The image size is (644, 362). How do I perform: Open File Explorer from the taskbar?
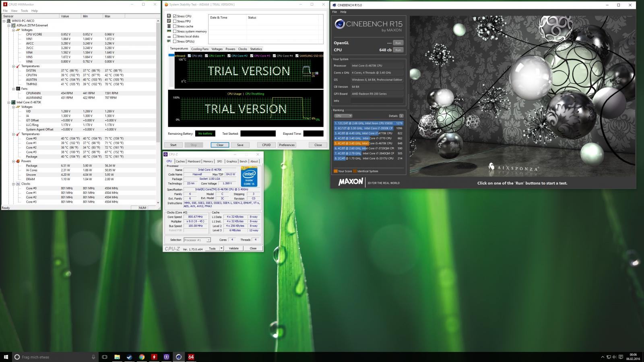pyautogui.click(x=117, y=357)
